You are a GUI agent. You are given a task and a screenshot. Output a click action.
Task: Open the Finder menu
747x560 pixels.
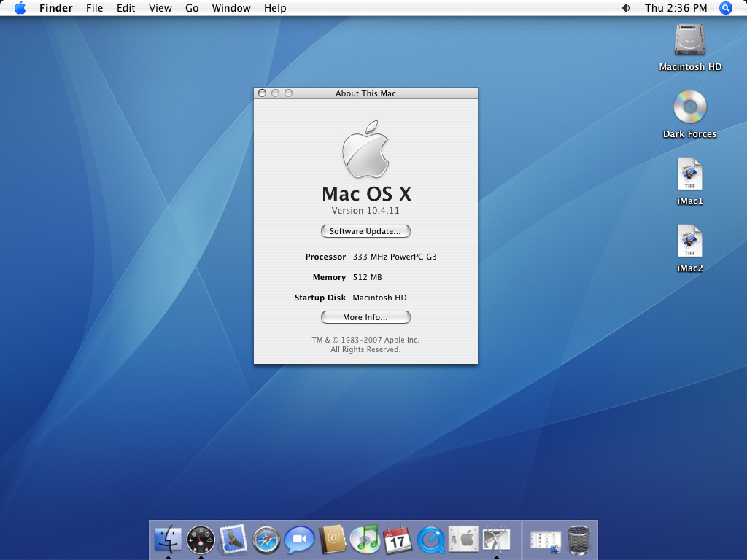tap(55, 8)
